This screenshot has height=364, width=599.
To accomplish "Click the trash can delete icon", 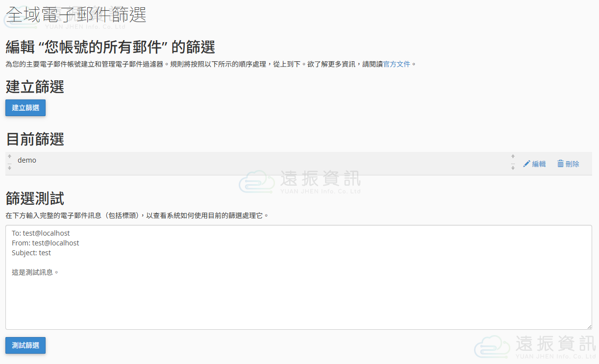I will coord(560,164).
